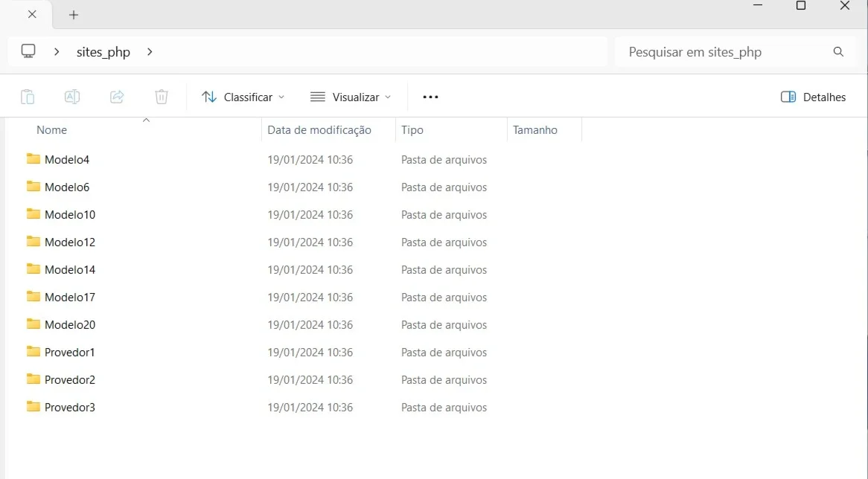
Task: Click the Provedor1 folder name
Action: 70,353
